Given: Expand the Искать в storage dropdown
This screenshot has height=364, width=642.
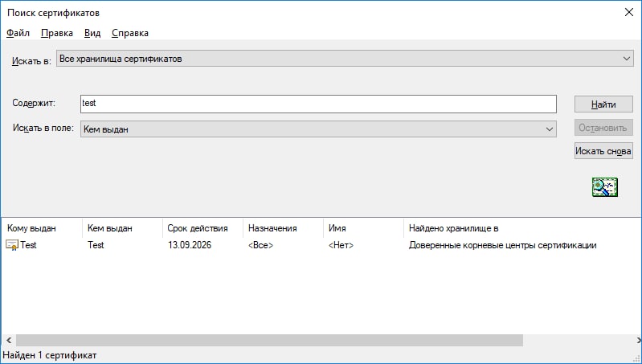Looking at the screenshot, I should point(345,59).
